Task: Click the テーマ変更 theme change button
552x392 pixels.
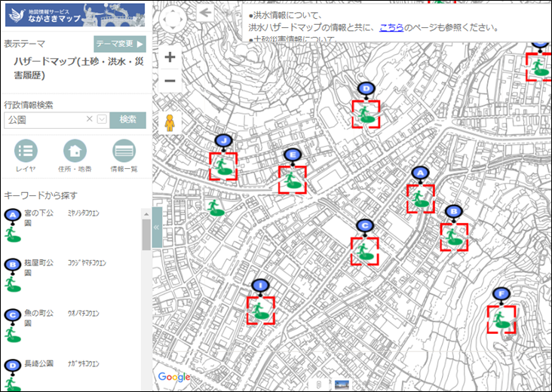Action: coord(119,44)
